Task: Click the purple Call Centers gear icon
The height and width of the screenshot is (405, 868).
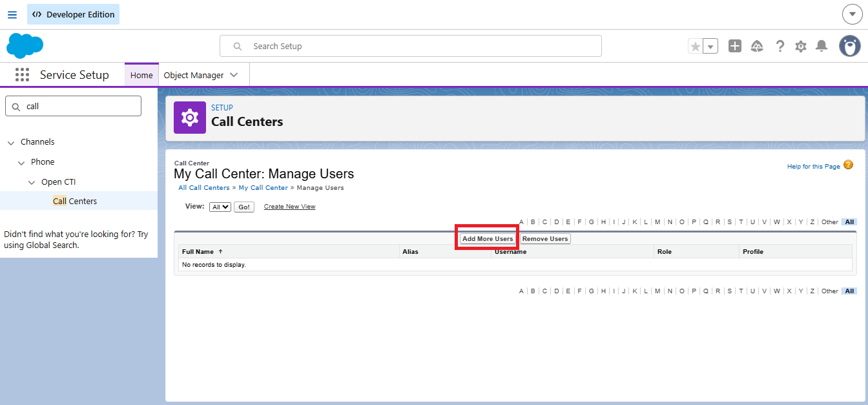Action: 190,118
